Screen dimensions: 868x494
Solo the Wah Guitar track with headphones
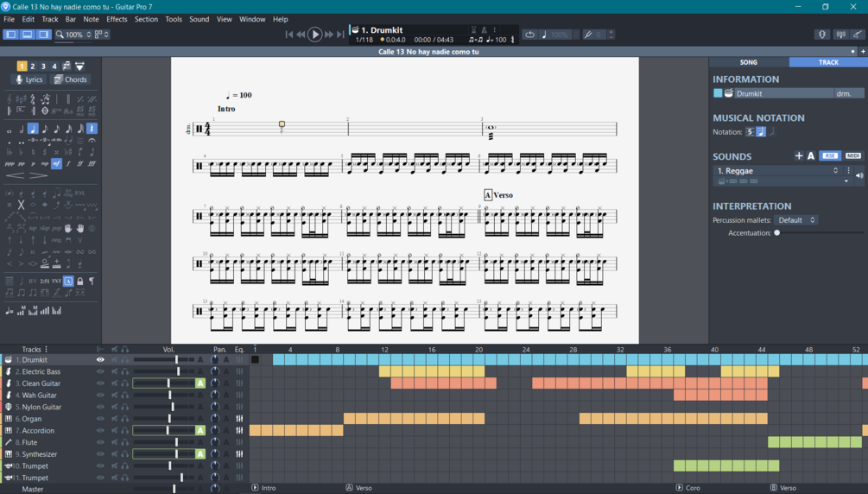tap(125, 395)
